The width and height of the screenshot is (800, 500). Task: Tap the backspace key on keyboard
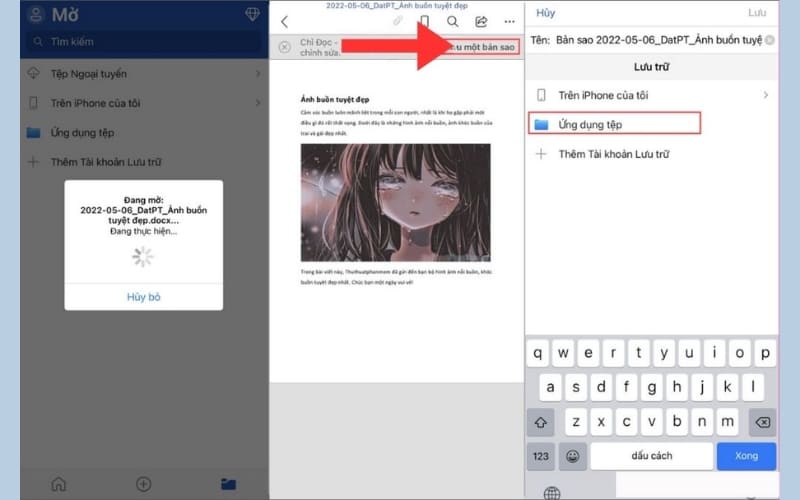coord(762,422)
